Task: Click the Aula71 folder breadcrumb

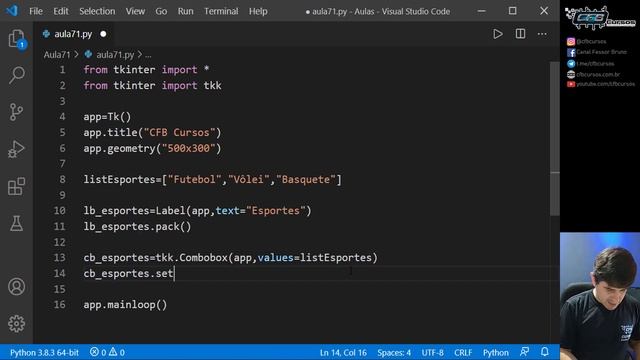Action: (57, 54)
